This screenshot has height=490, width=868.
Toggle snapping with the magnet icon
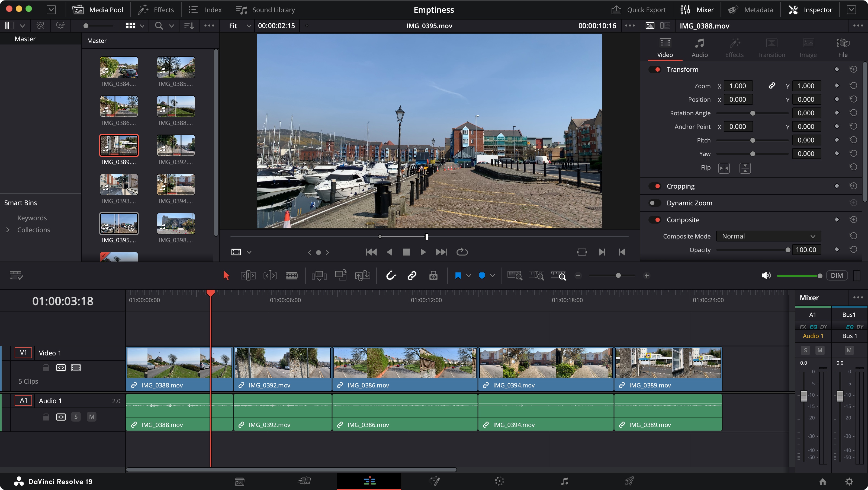click(x=391, y=275)
